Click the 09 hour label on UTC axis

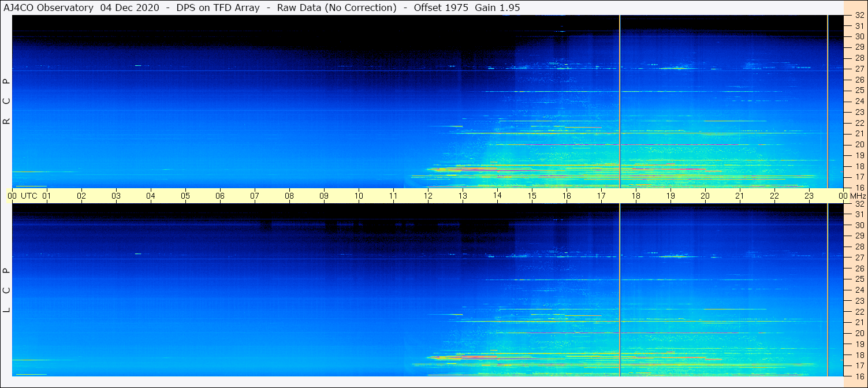pyautogui.click(x=324, y=196)
